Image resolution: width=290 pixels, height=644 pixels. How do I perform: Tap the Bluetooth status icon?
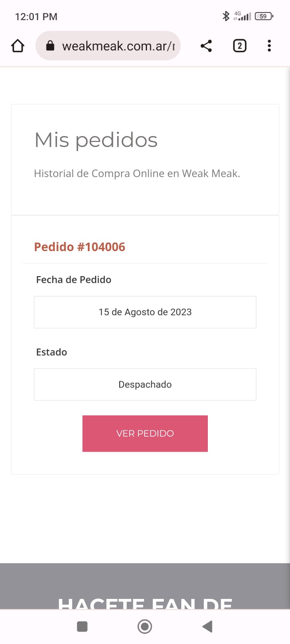226,16
